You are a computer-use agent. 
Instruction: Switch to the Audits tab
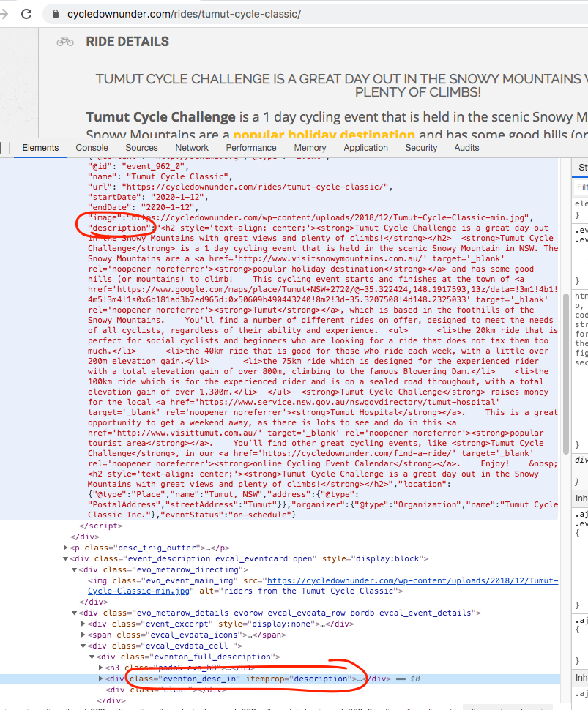click(x=466, y=148)
